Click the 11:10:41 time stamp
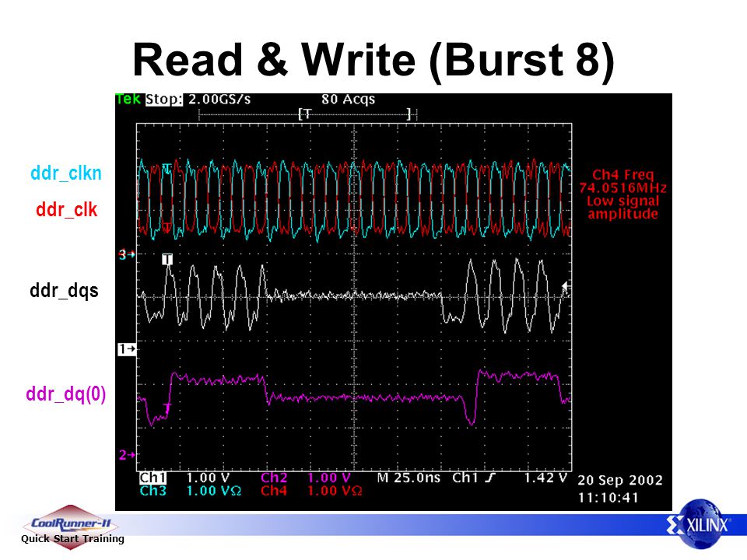 point(608,498)
